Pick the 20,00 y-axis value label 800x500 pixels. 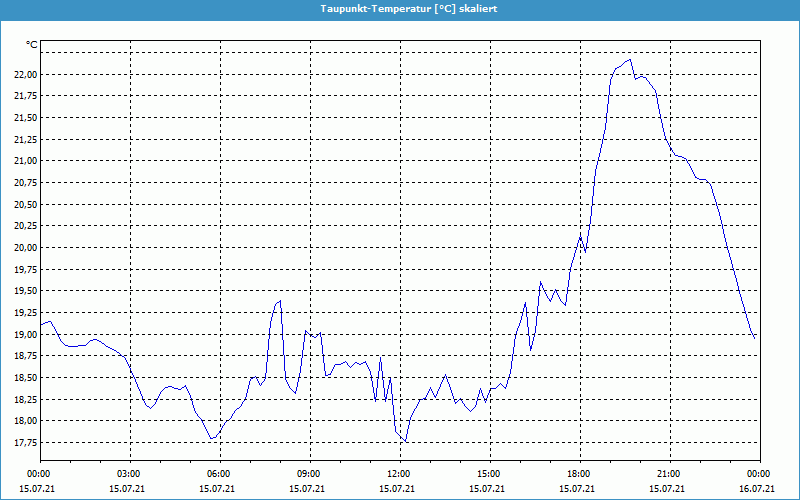[x=25, y=247]
